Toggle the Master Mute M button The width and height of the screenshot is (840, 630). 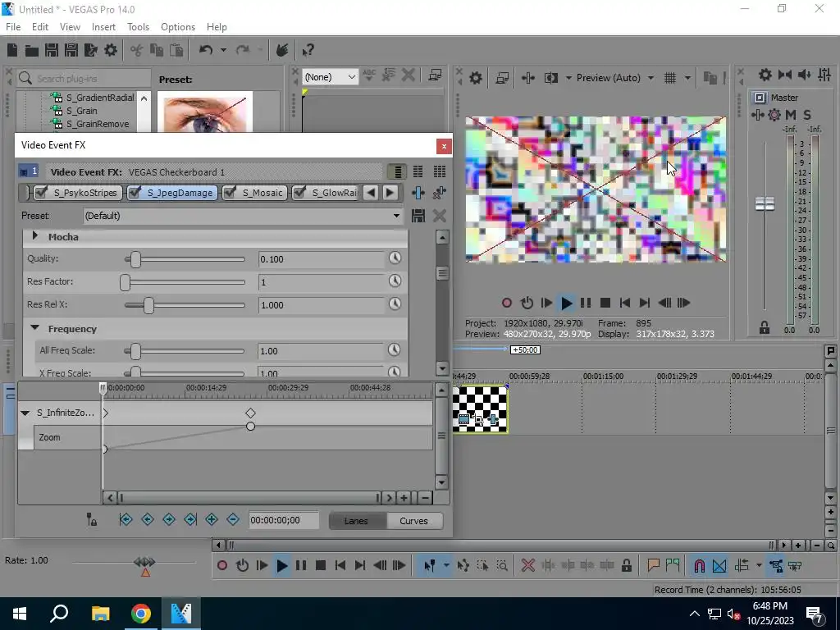[790, 115]
